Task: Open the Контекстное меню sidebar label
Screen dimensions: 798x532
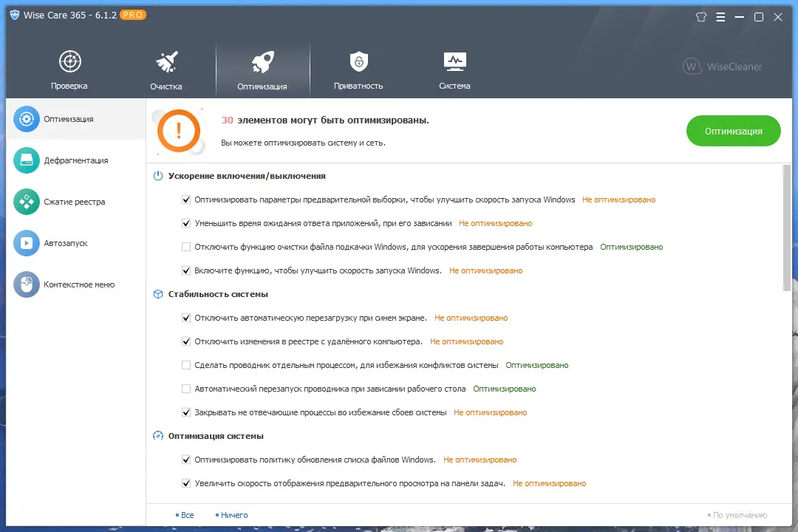Action: (x=79, y=284)
